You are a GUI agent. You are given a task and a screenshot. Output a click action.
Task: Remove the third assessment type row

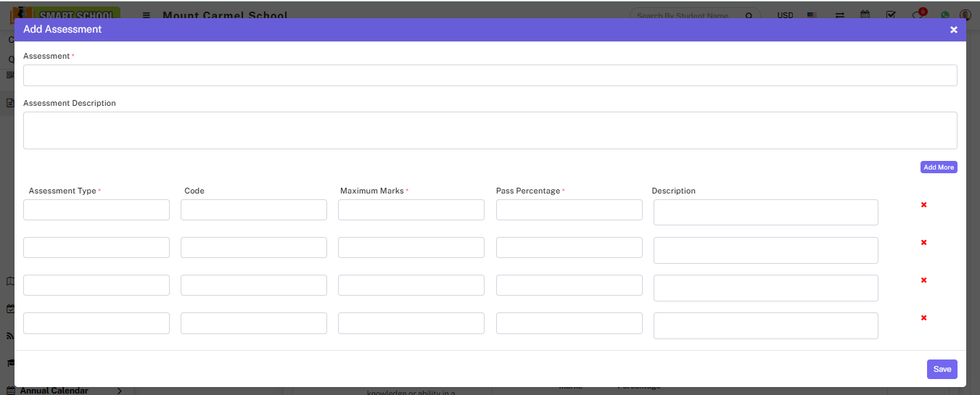(x=923, y=280)
